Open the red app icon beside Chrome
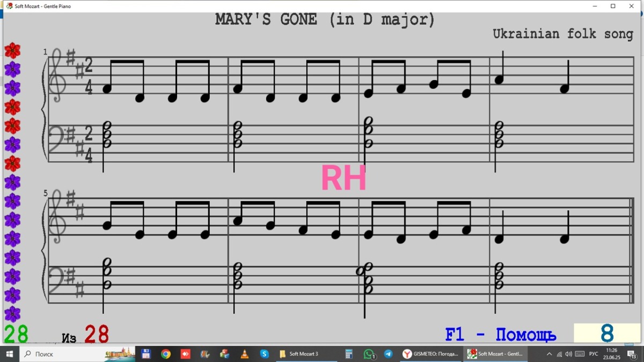This screenshot has width=644, height=362. click(185, 354)
